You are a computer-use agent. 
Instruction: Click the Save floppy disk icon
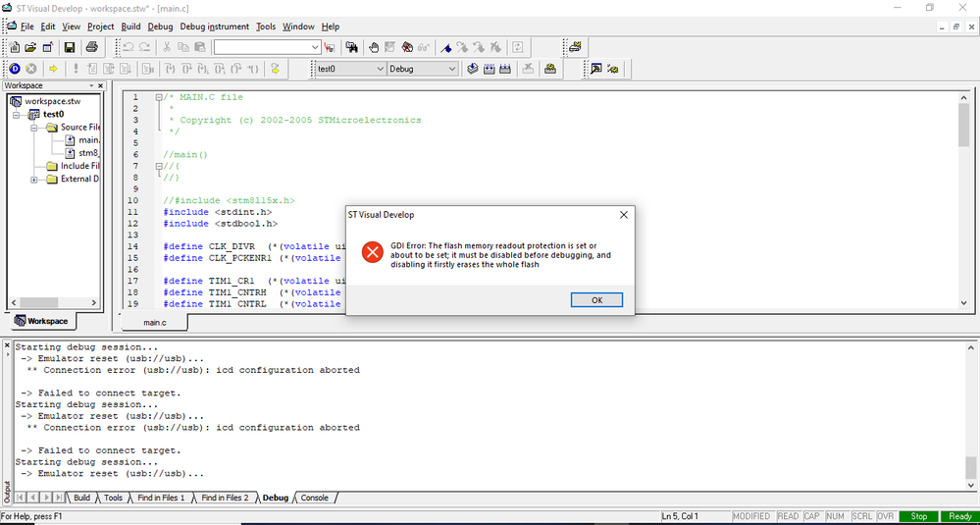coord(70,47)
